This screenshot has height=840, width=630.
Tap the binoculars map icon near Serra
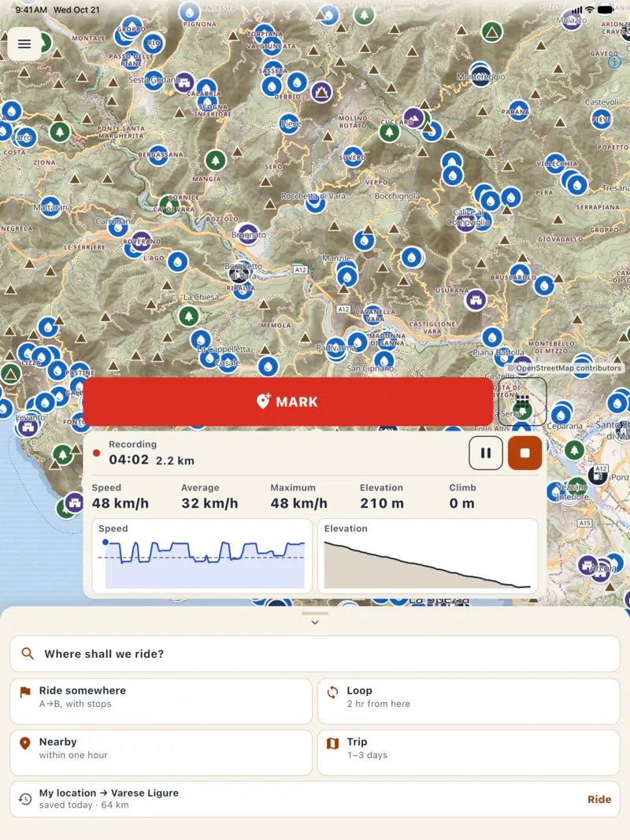[x=523, y=401]
